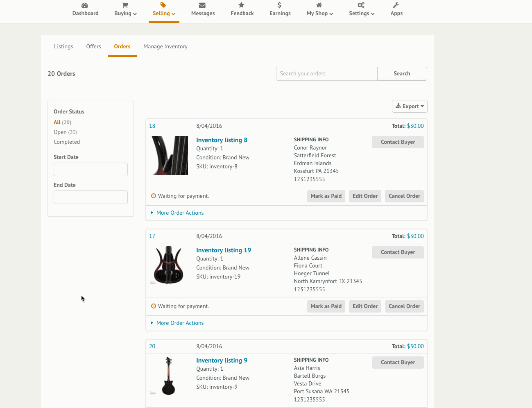Switch to the Manage Inventory tab
Screen dimensions: 532x408
165,47
